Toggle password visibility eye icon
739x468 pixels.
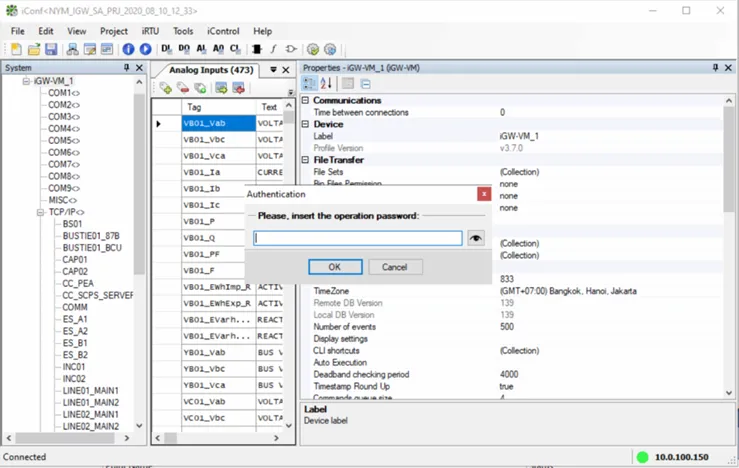click(x=476, y=238)
